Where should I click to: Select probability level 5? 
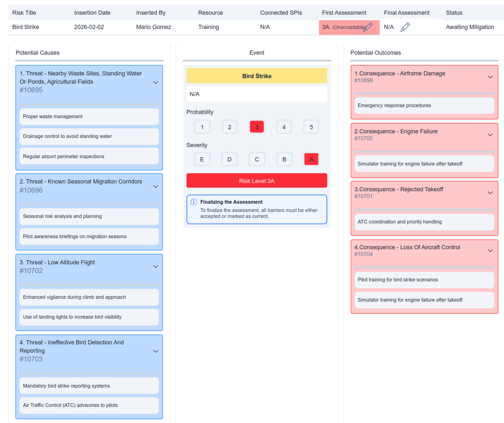click(x=311, y=127)
